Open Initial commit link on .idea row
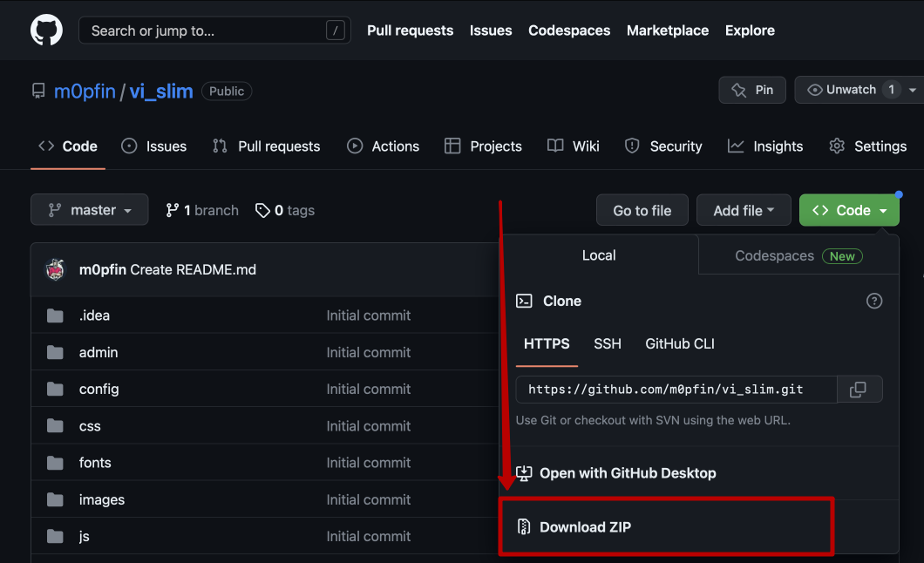 [x=369, y=315]
